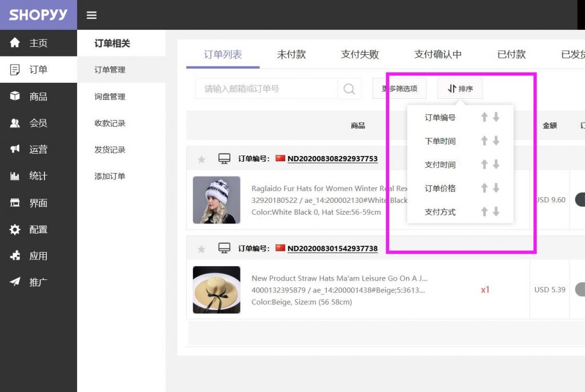
Task: Click the 订单相关 section heading
Action: [112, 43]
